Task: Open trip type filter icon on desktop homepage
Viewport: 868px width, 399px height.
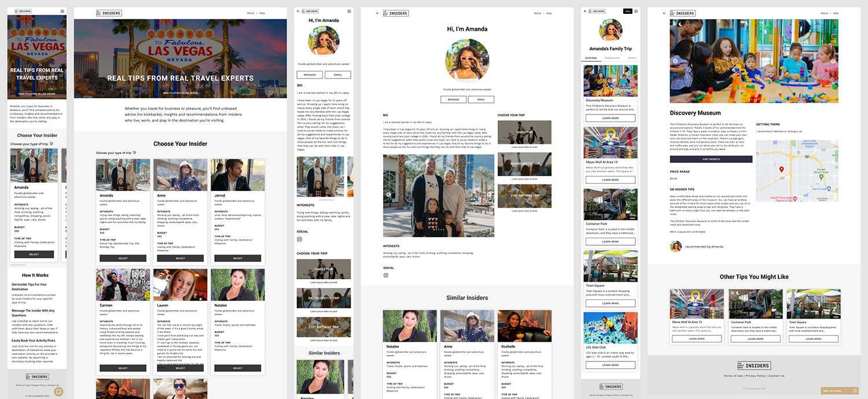Action: 135,153
